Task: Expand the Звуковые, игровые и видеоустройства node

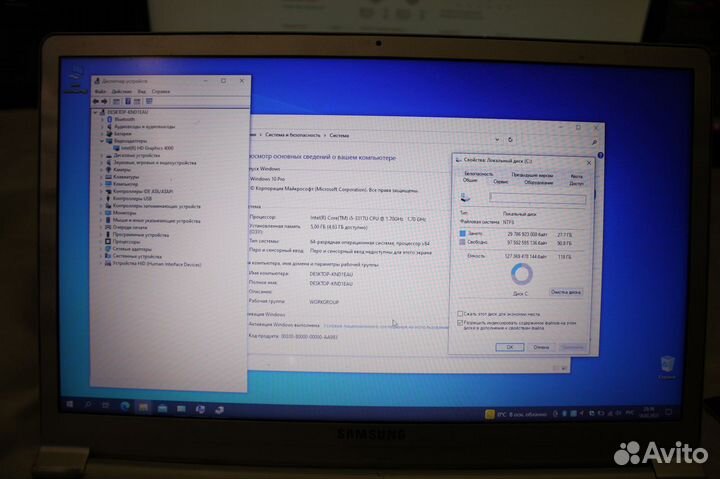Action: tap(101, 163)
